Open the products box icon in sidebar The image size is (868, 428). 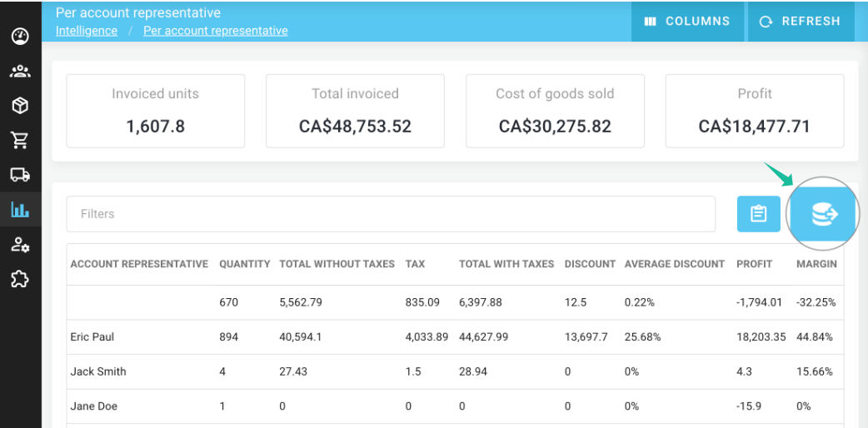click(20, 106)
